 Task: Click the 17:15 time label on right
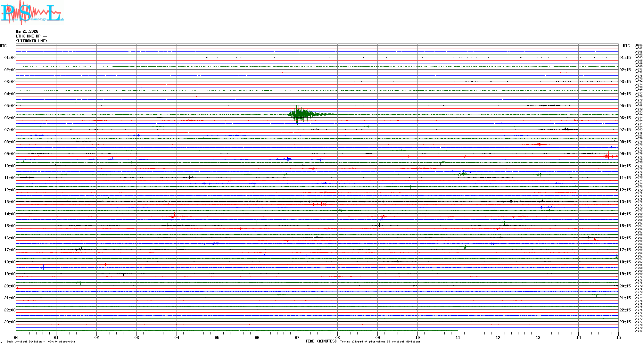pos(625,250)
